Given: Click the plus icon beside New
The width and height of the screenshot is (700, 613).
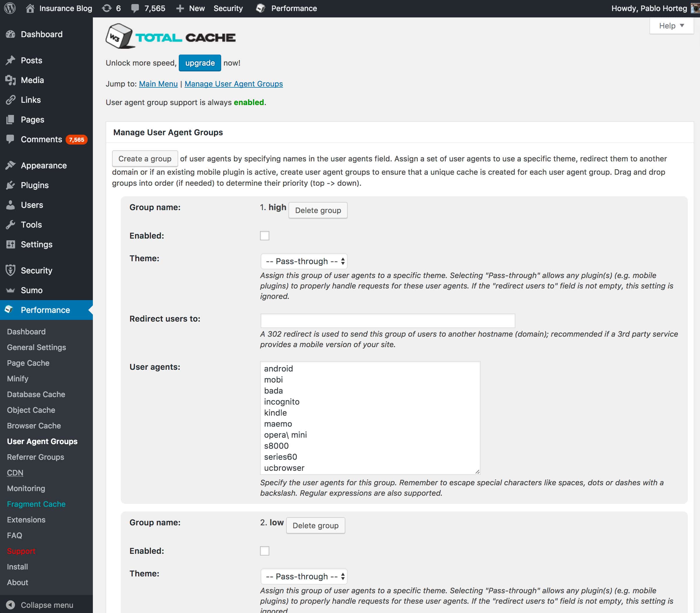Looking at the screenshot, I should pyautogui.click(x=180, y=8).
